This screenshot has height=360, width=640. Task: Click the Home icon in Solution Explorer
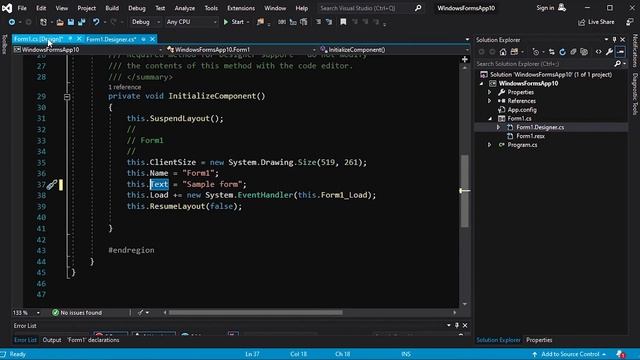pos(503,52)
